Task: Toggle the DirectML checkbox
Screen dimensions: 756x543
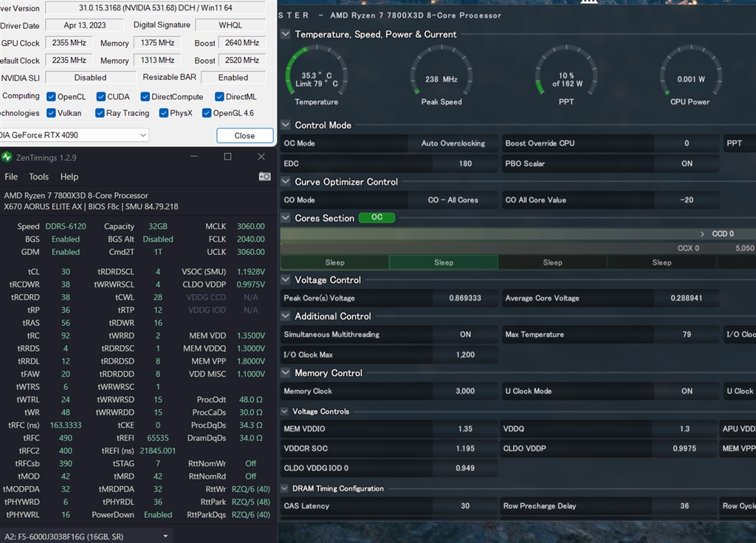Action: coord(219,97)
